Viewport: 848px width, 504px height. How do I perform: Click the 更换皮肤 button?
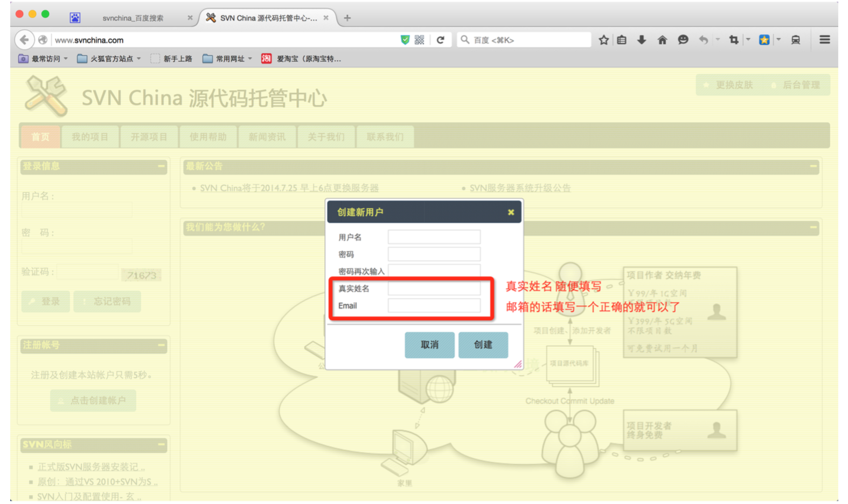click(x=729, y=85)
